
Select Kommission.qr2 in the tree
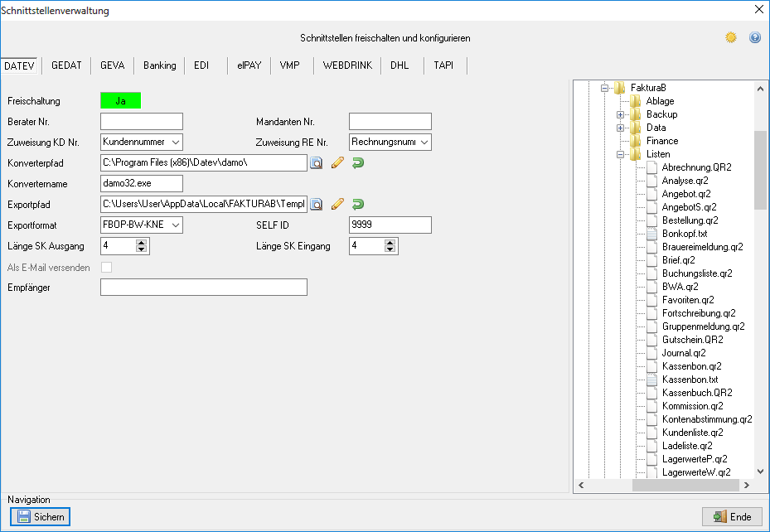pyautogui.click(x=692, y=406)
